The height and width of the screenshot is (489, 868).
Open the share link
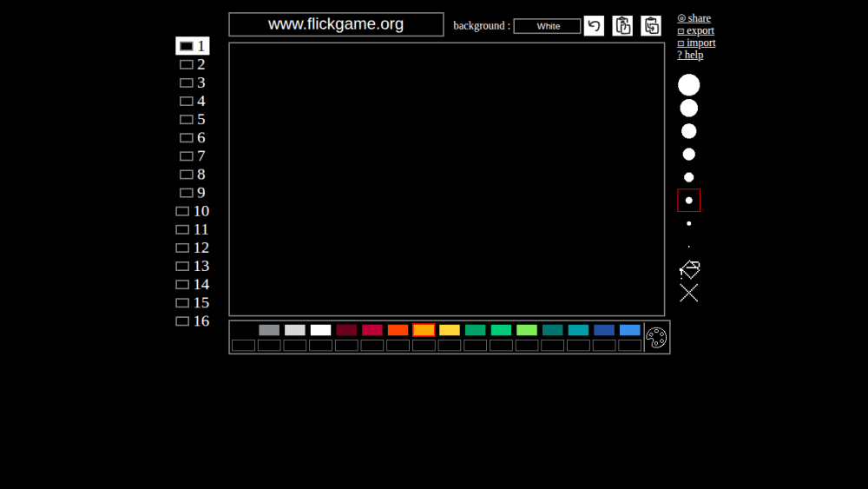click(694, 18)
